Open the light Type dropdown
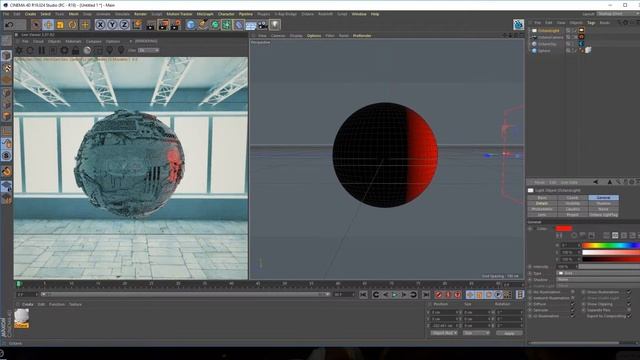Image resolution: width=640 pixels, height=360 pixels. coord(598,273)
